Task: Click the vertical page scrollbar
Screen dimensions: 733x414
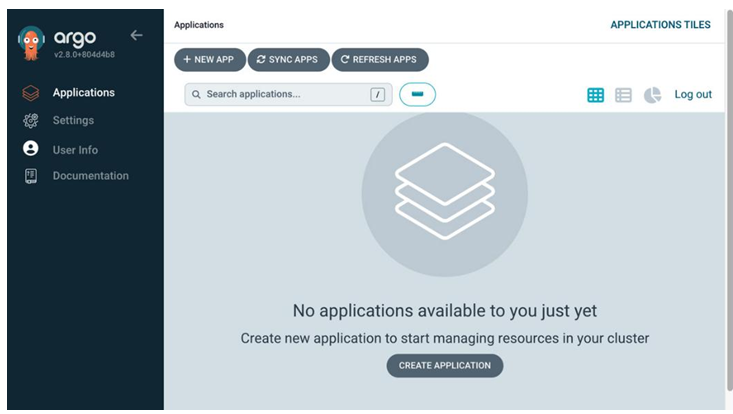Action: [x=729, y=201]
